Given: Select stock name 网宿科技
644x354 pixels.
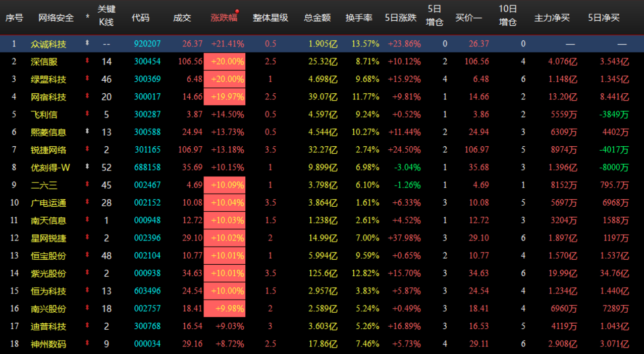Looking at the screenshot, I should click(48, 97).
